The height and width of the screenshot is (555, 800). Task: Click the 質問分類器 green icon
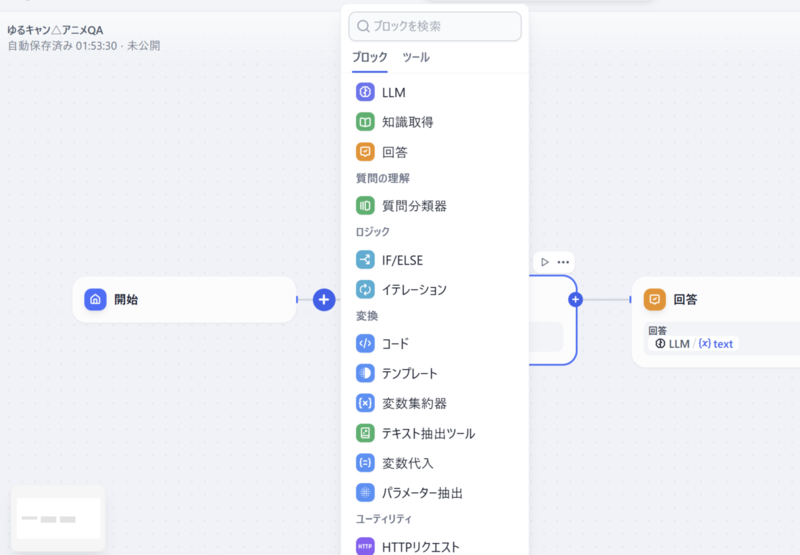tap(365, 206)
